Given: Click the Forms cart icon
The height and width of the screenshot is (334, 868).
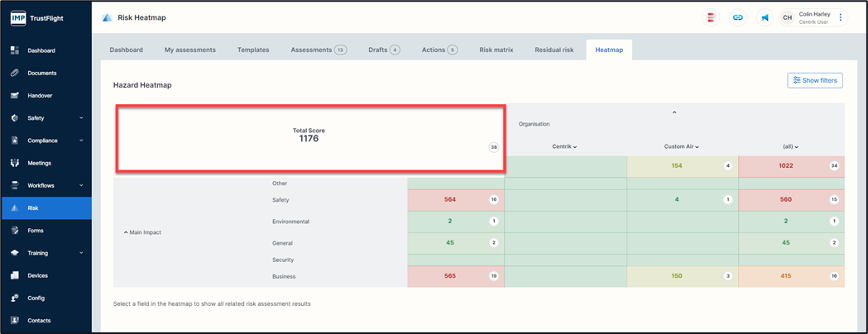Looking at the screenshot, I should (15, 231).
